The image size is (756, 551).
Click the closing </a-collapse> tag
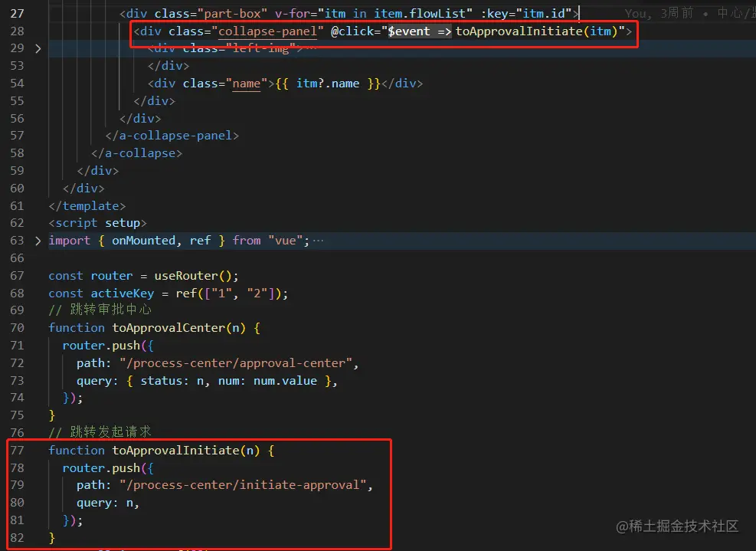coord(137,153)
